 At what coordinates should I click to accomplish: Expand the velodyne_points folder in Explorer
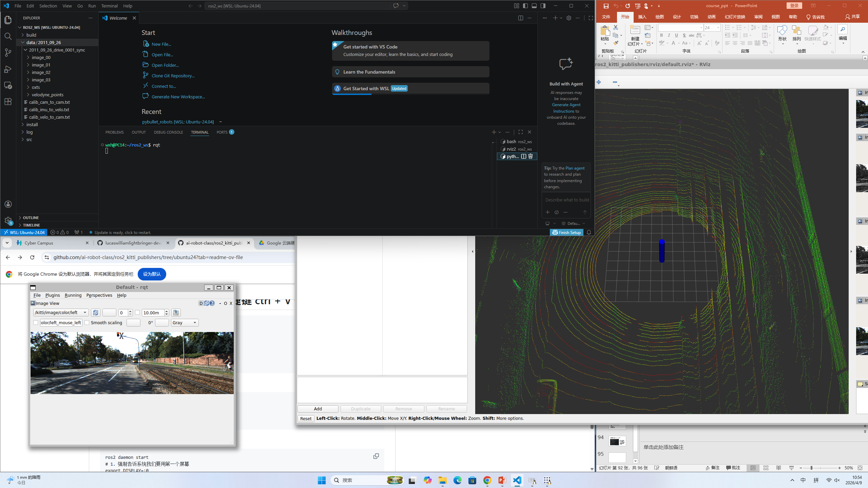(x=47, y=95)
